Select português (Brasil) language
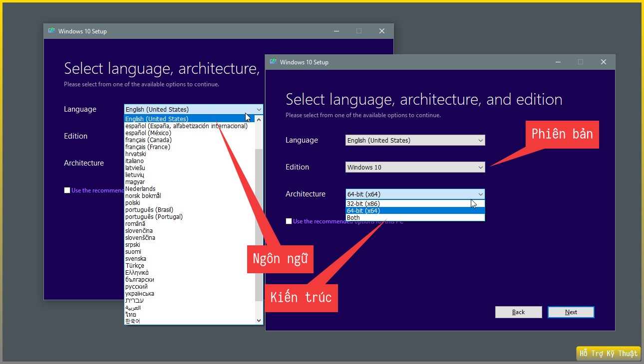 [189, 209]
